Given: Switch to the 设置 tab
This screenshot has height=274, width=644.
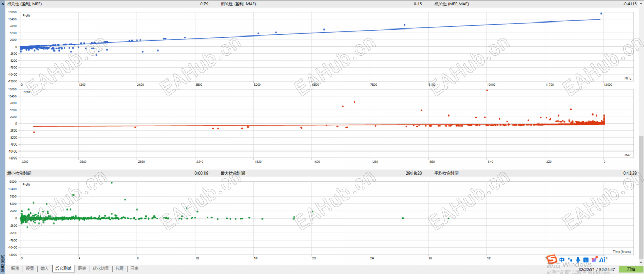Looking at the screenshot, I should pos(30,268).
